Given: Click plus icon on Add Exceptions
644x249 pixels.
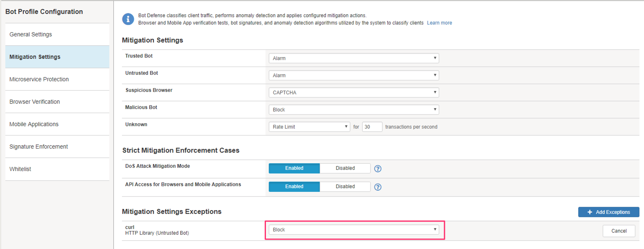Looking at the screenshot, I should [x=590, y=212].
